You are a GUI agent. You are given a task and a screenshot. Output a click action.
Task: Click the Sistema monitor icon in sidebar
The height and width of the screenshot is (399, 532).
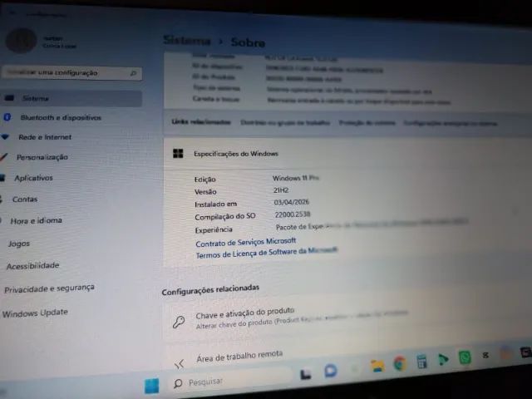(9, 98)
